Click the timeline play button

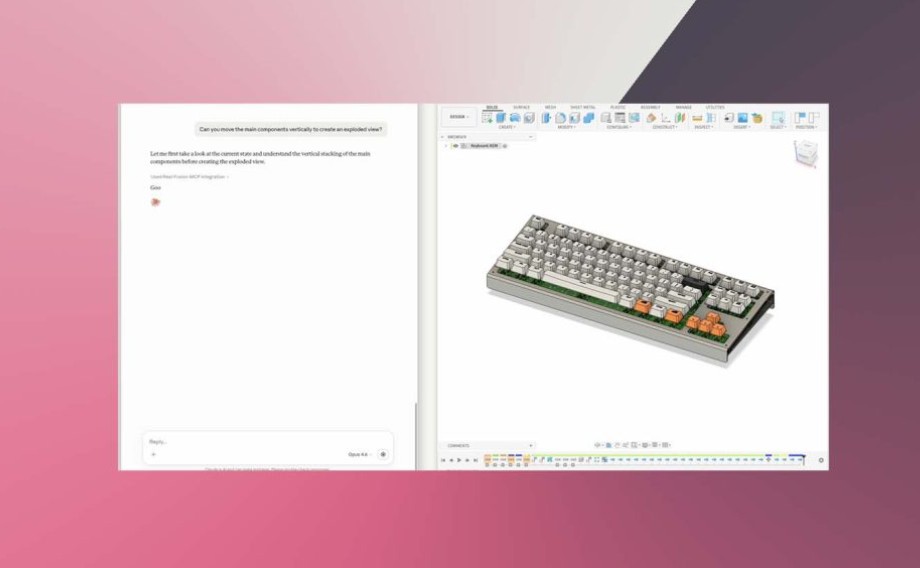[x=459, y=460]
